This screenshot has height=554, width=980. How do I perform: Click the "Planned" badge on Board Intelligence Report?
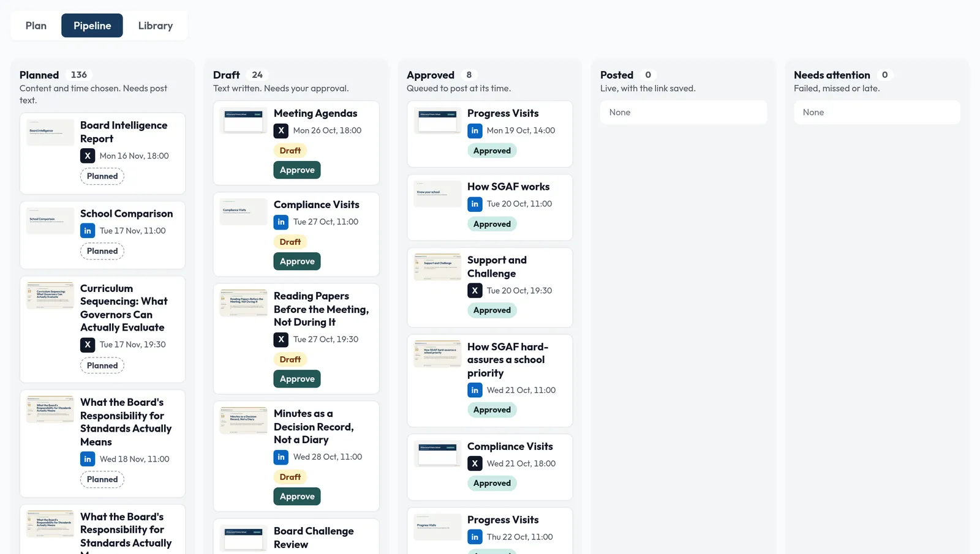[102, 176]
